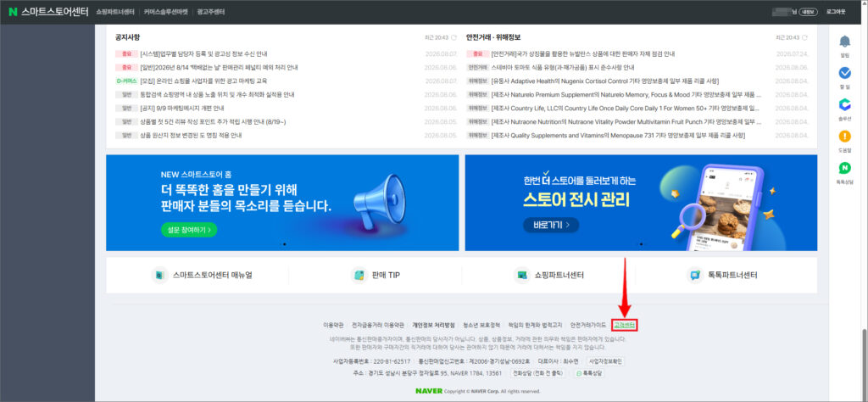
Task: Open 책임의 한계와 법적고지 link
Action: [536, 325]
